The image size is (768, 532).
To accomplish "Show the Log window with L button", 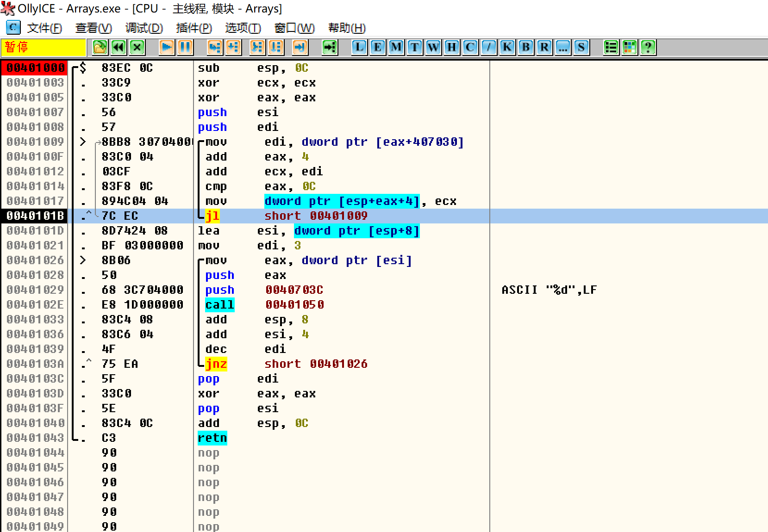I will tap(359, 47).
